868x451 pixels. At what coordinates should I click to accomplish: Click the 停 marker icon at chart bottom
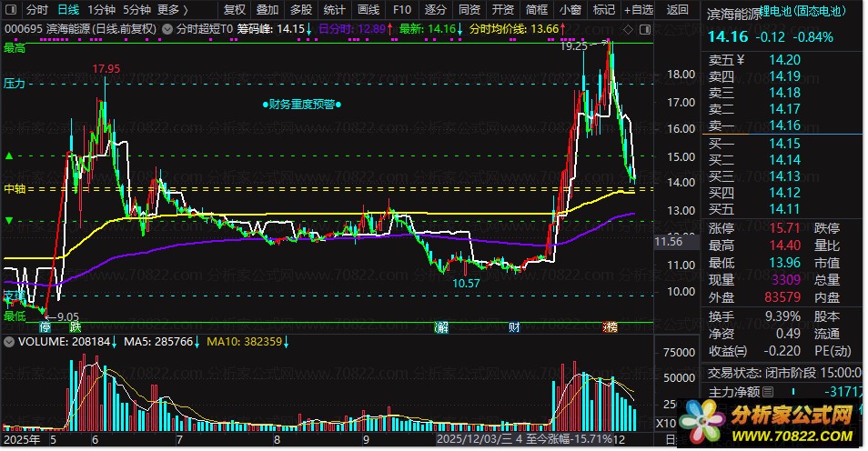click(x=45, y=326)
